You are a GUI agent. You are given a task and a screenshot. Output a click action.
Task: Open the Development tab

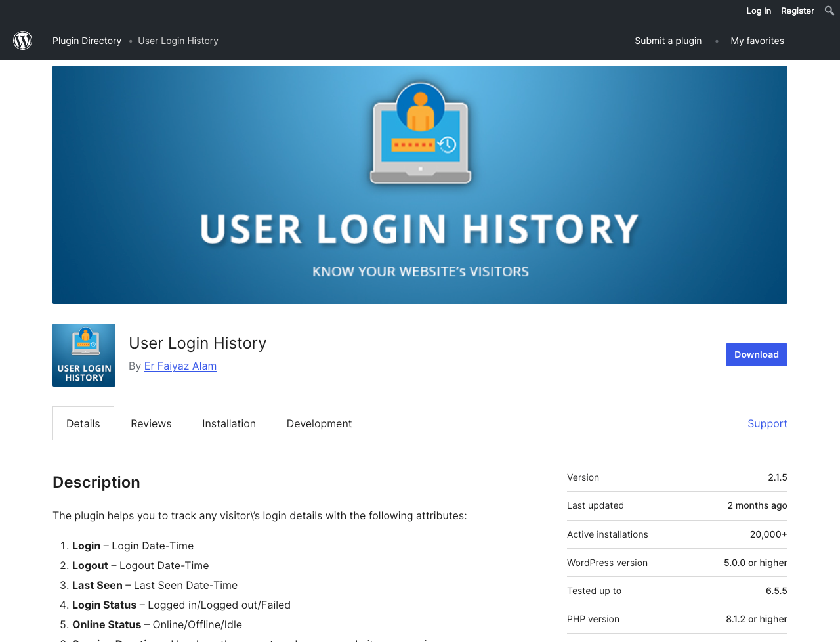click(319, 423)
